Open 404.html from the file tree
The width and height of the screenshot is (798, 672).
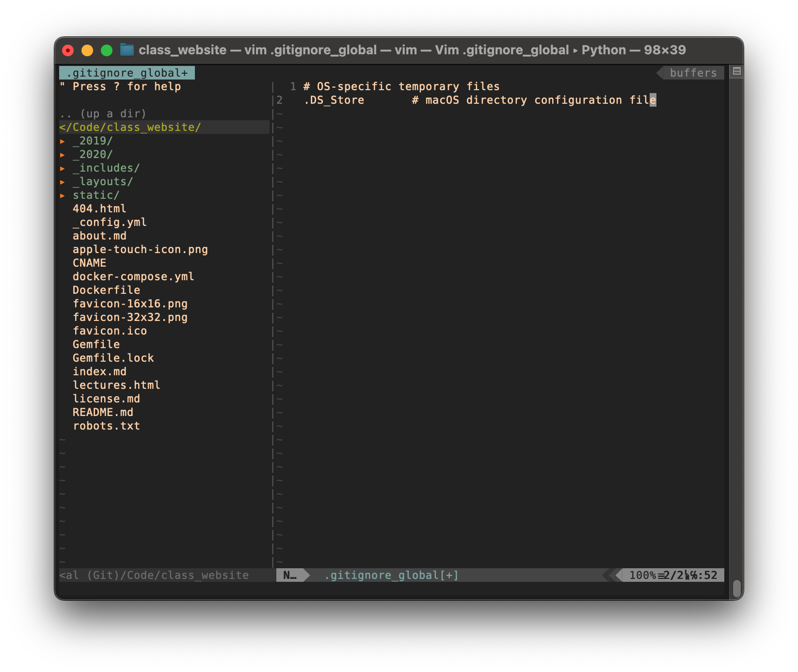coord(99,208)
